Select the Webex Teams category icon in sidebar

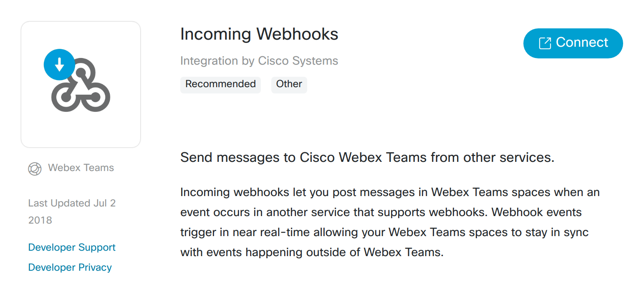[35, 169]
